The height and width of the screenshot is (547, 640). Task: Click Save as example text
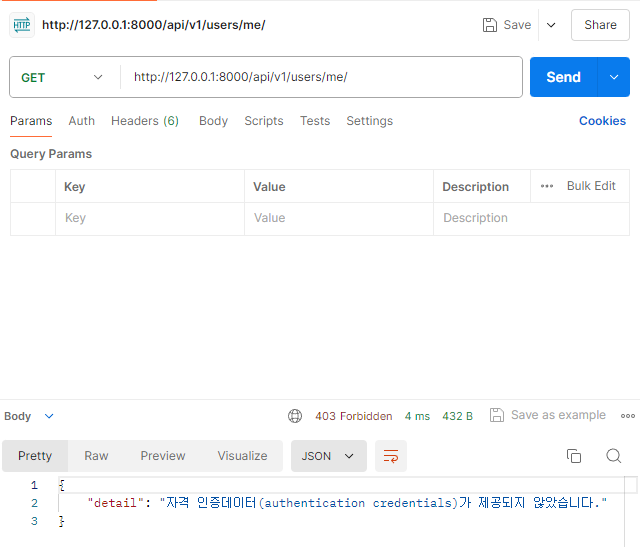(x=558, y=415)
